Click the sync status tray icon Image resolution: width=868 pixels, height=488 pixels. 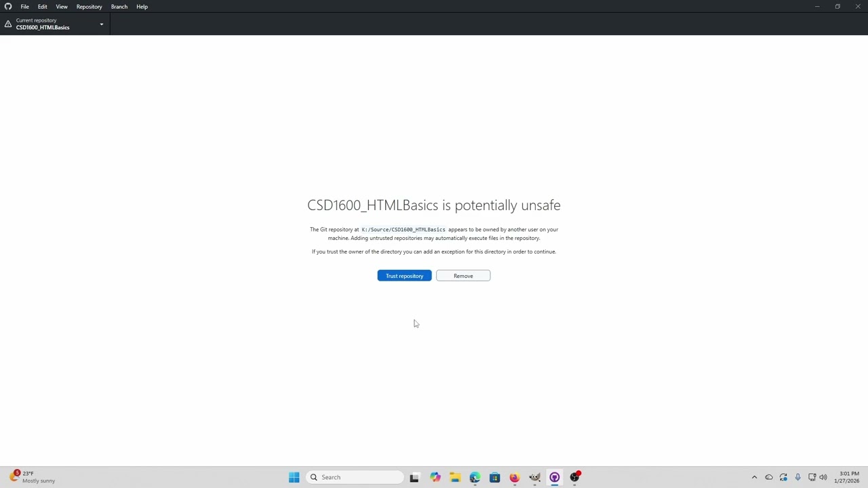click(783, 477)
